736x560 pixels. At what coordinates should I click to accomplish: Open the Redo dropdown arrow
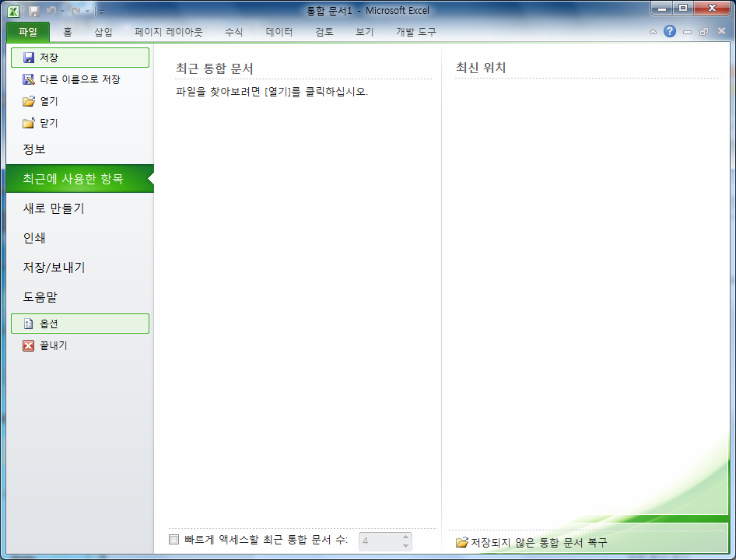click(87, 12)
